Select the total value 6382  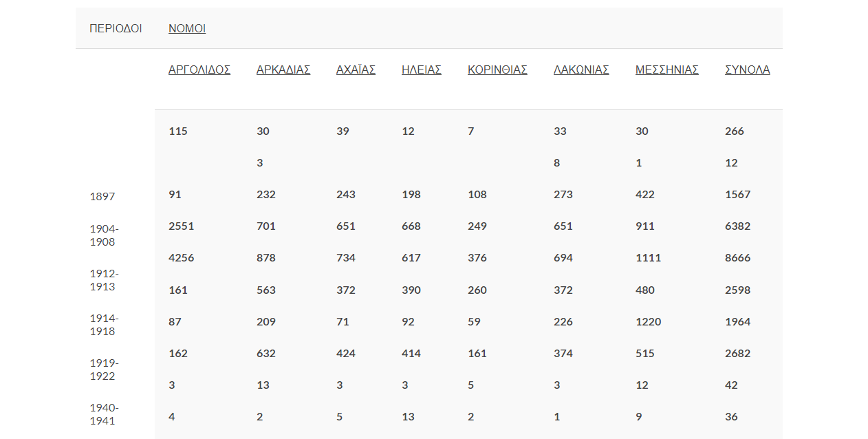(738, 226)
